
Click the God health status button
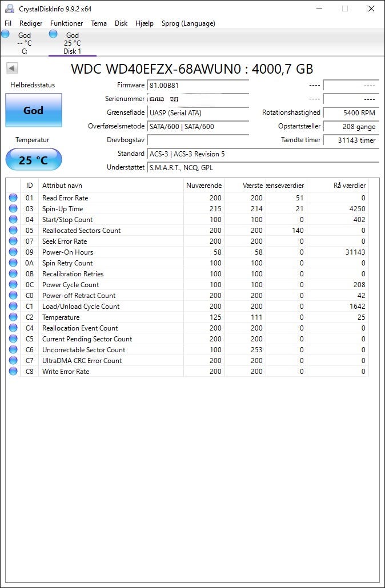tap(33, 110)
